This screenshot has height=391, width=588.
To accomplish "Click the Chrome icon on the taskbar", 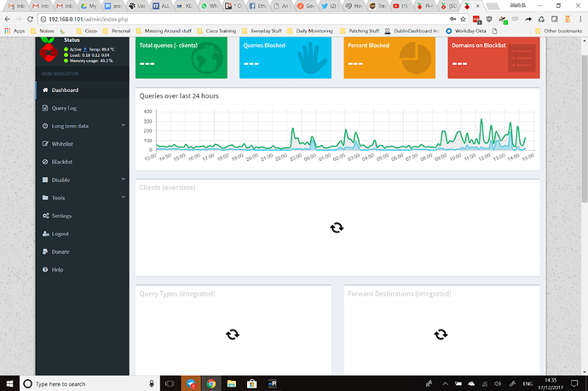I will pos(211,383).
